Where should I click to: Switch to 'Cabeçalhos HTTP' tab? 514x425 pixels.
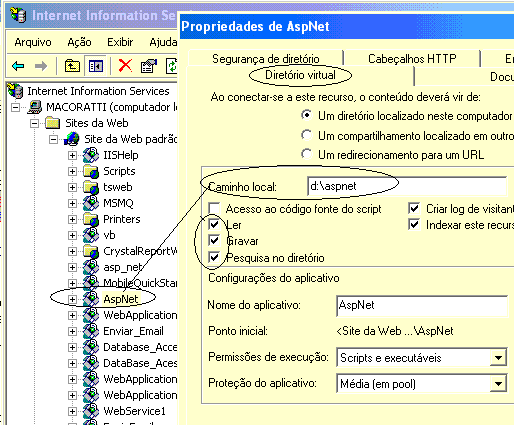coord(412,59)
